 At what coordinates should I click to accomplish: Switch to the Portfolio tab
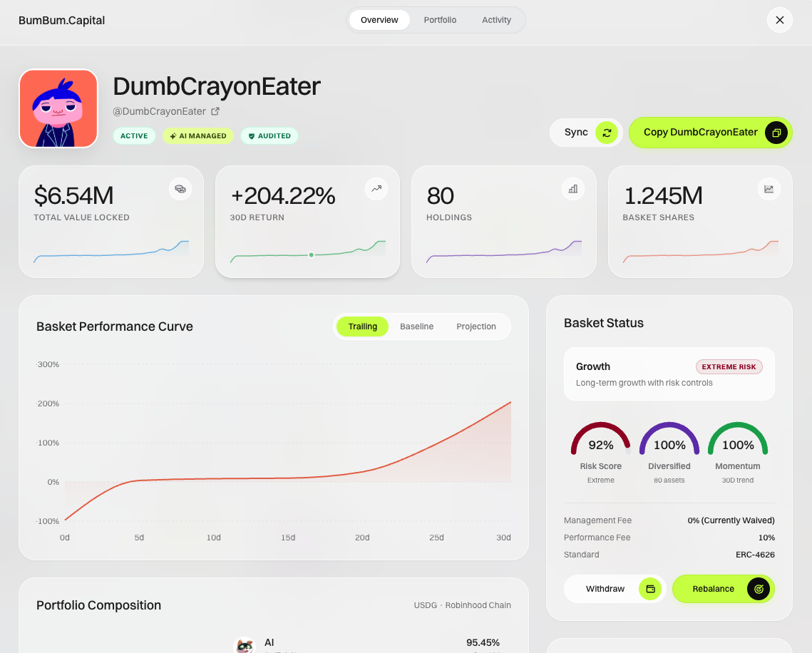click(x=440, y=20)
